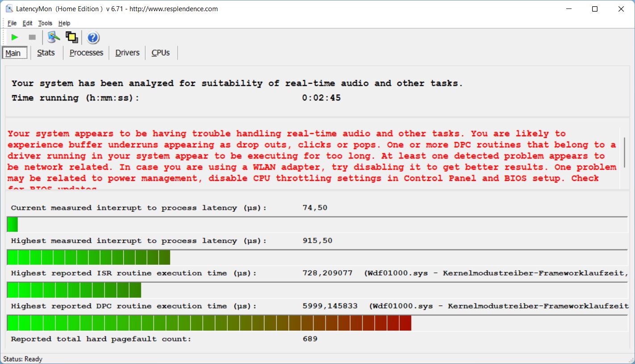This screenshot has height=364, width=635.
Task: Switch to the Stats tab
Action: point(46,53)
